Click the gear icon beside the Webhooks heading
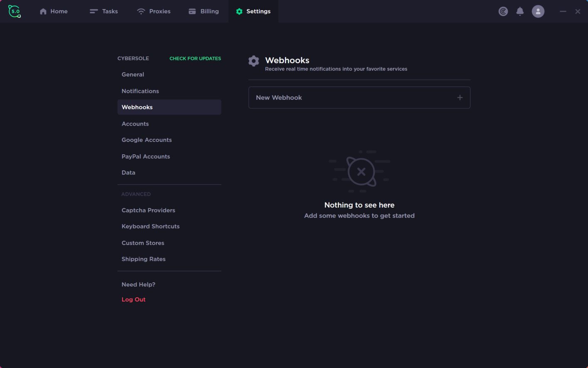588x368 pixels. pos(254,61)
